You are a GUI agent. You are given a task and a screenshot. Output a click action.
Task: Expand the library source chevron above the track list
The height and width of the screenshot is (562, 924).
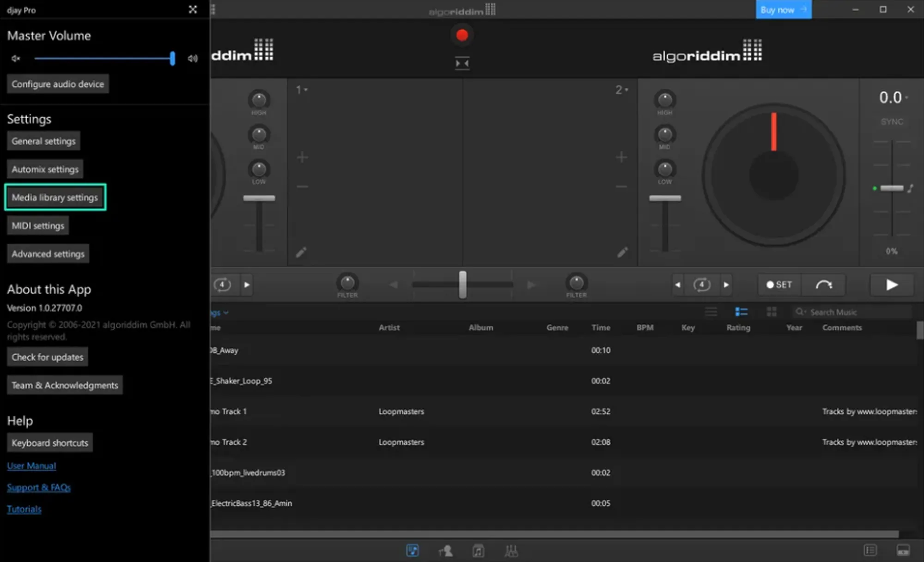click(x=225, y=312)
